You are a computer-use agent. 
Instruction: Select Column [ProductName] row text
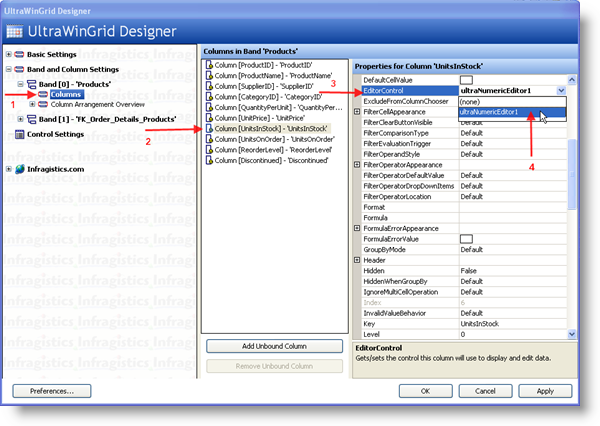(273, 76)
